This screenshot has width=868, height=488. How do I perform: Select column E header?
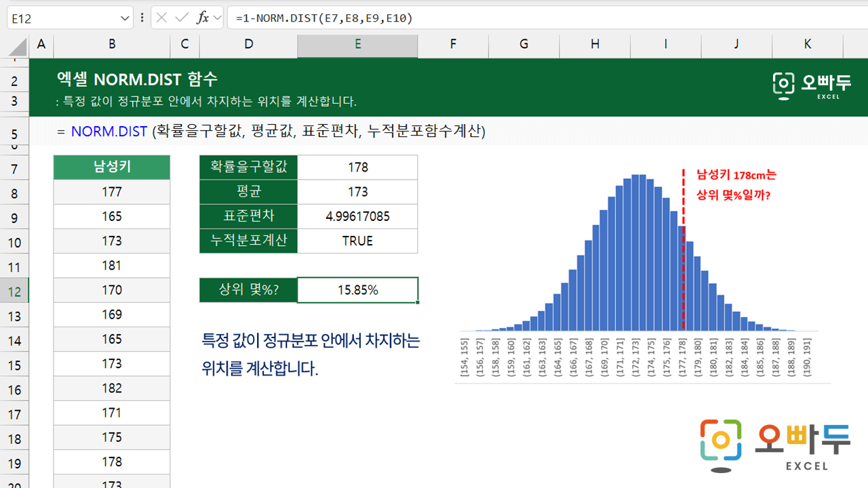pyautogui.click(x=357, y=45)
